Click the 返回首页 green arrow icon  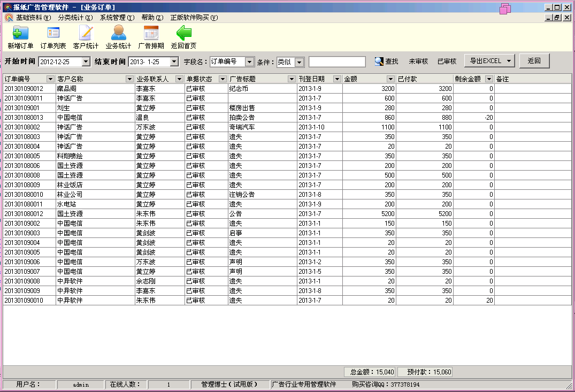point(183,34)
